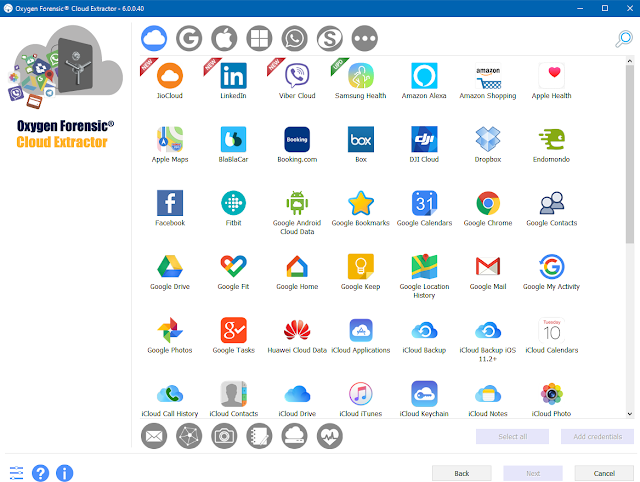Viewport: 640px width, 482px height.
Task: Open the help question mark icon
Action: [x=40, y=473]
